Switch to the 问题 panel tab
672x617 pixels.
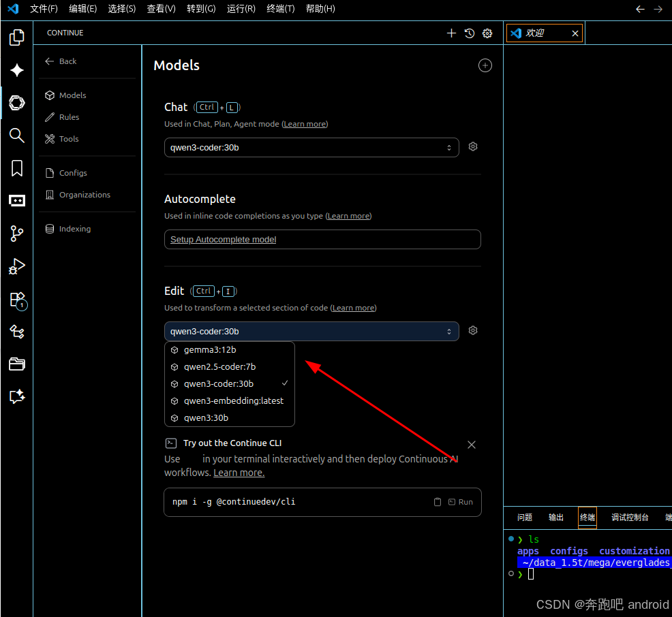(525, 518)
